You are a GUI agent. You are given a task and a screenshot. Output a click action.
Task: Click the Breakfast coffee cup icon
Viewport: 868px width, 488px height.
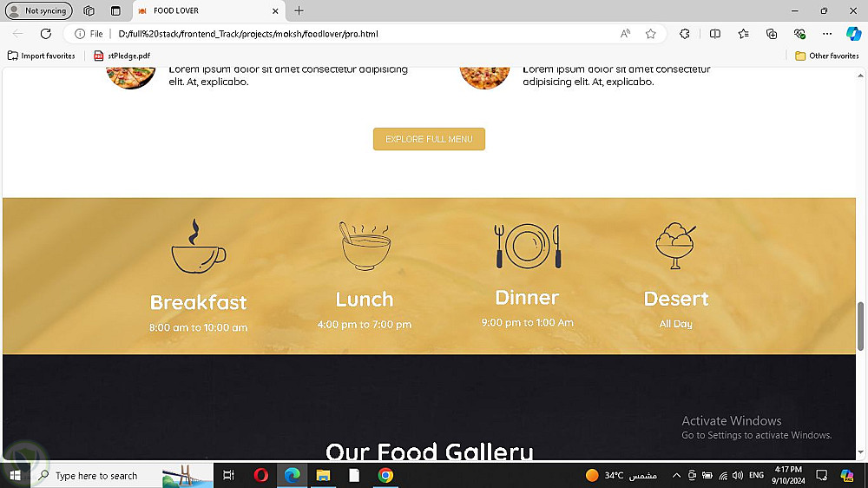[x=198, y=246]
